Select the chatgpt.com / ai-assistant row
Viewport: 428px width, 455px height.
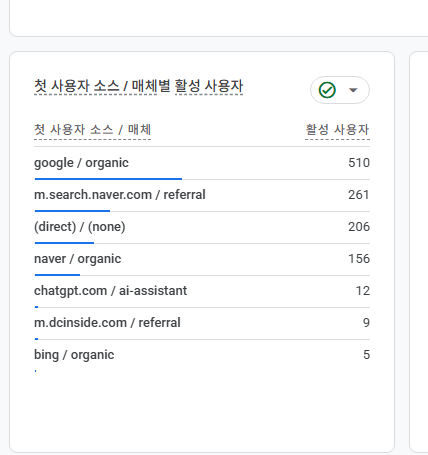[x=202, y=291]
